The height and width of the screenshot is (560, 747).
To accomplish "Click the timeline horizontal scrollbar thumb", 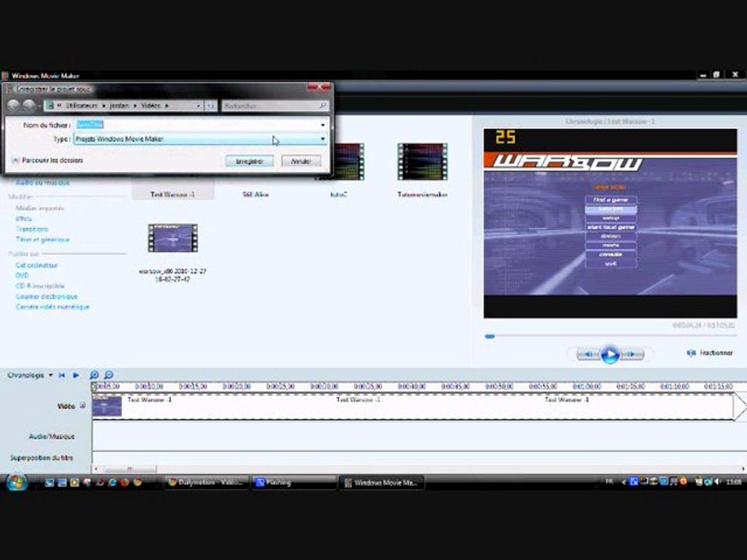I will tap(130, 470).
